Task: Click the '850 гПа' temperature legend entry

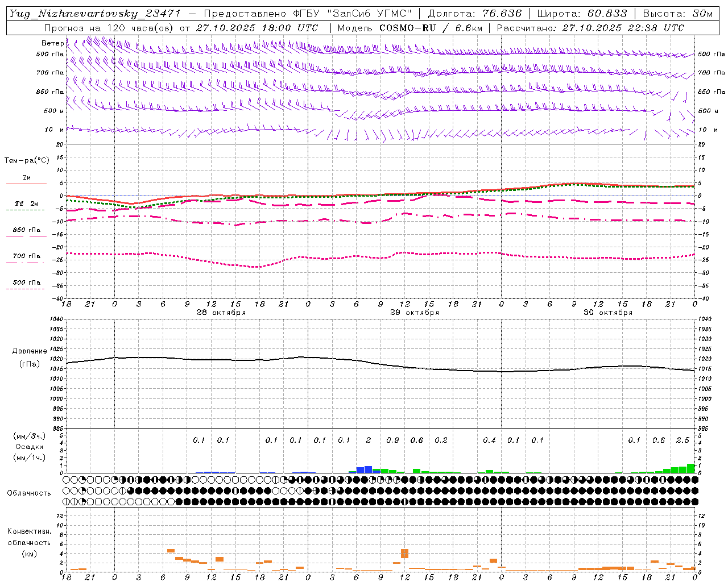Action: 26,230
